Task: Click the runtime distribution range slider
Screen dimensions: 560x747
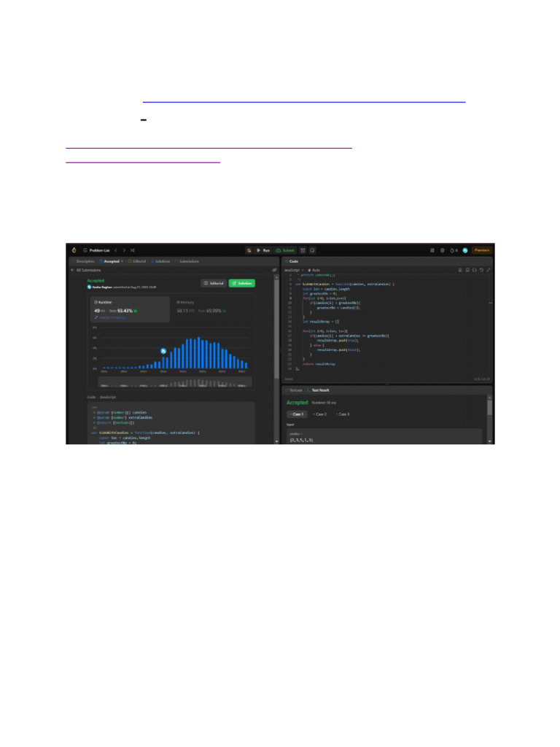Action: click(x=175, y=383)
